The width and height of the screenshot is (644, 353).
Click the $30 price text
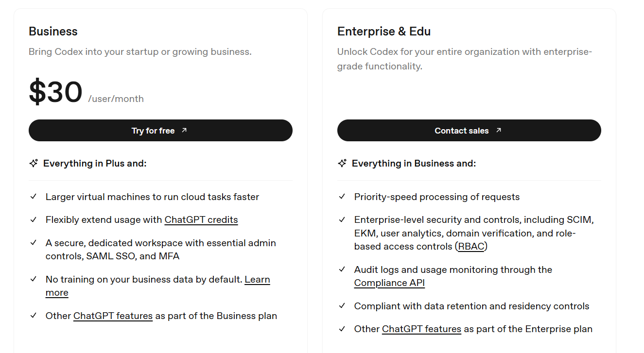point(55,93)
